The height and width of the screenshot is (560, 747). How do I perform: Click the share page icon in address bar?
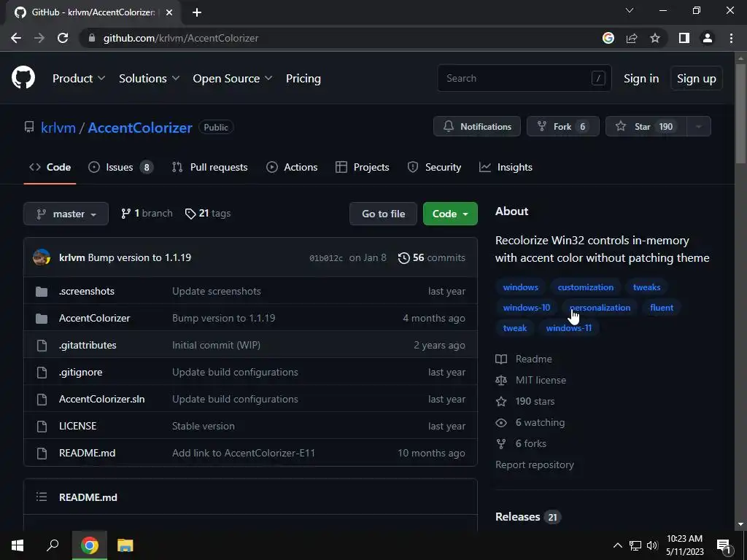[x=632, y=38]
